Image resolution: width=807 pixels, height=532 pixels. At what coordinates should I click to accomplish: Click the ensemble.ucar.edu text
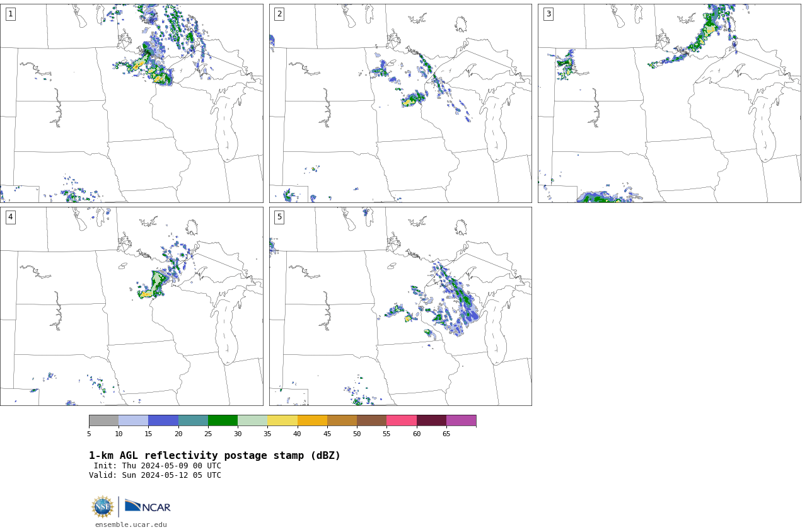[x=131, y=524]
